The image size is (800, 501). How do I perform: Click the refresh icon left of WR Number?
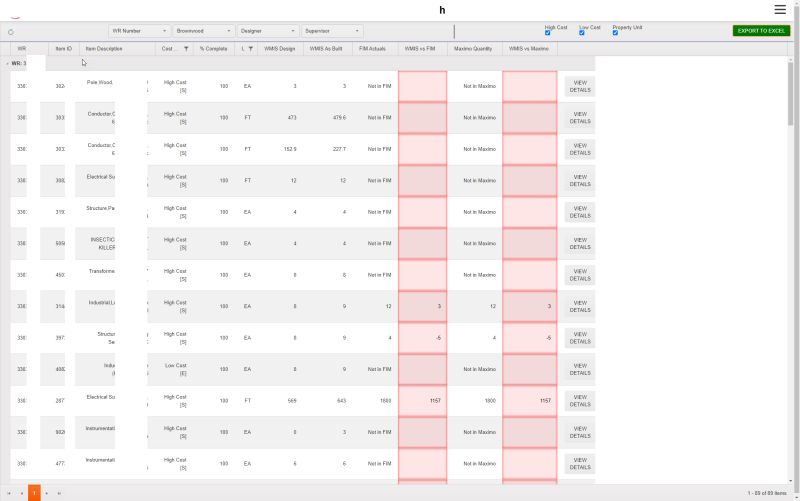point(11,32)
